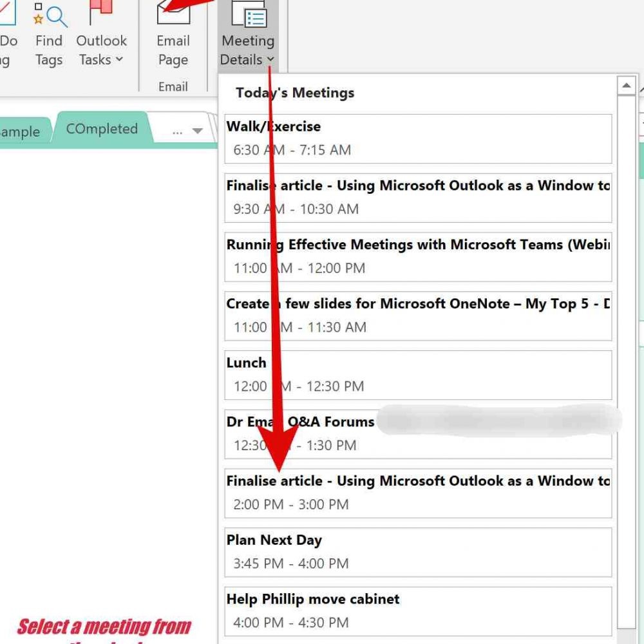
Task: Select Help Phillip move cabinet meeting
Action: tap(418, 612)
